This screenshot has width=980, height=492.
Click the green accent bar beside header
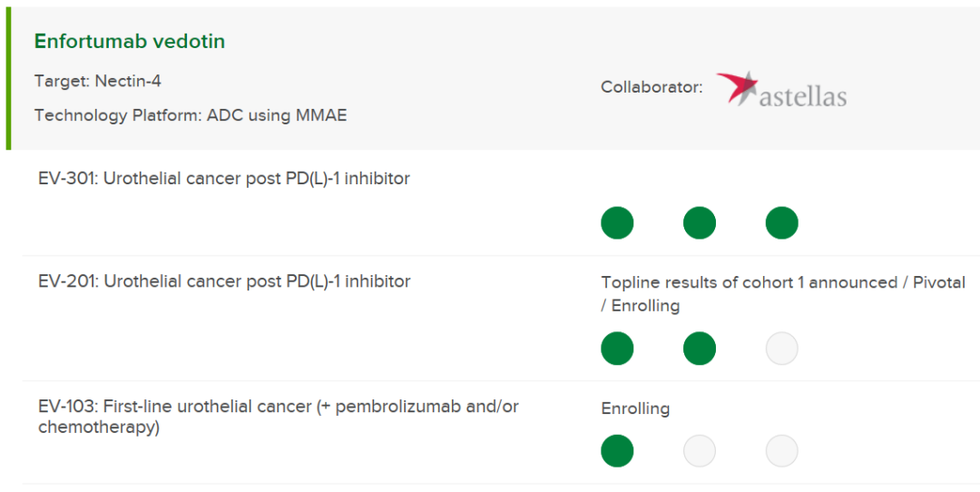click(8, 78)
